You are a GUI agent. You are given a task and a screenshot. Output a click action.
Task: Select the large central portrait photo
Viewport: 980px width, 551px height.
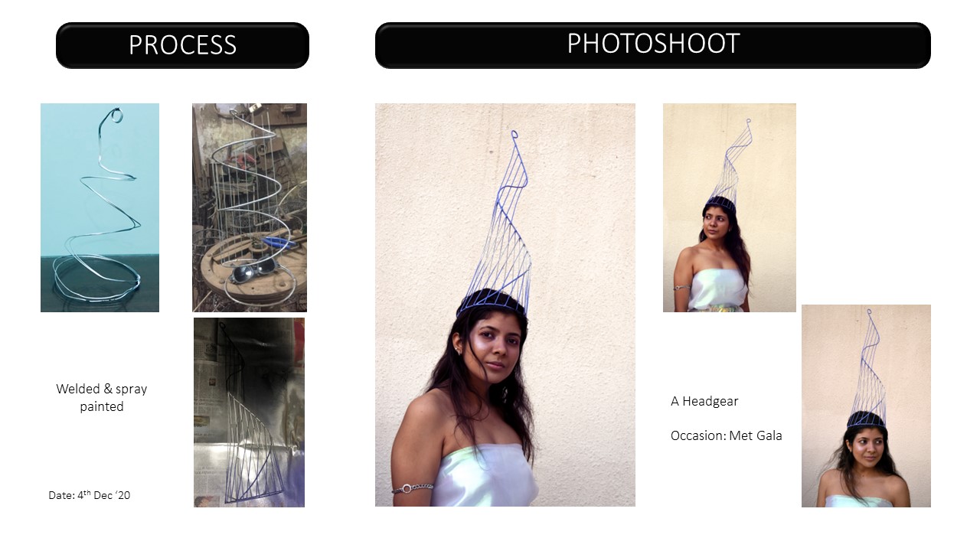point(505,305)
